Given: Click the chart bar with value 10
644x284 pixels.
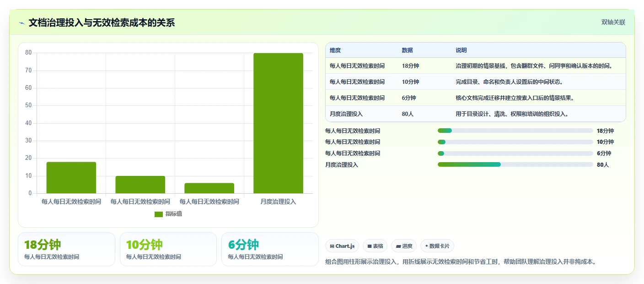Looking at the screenshot, I should 140,185.
